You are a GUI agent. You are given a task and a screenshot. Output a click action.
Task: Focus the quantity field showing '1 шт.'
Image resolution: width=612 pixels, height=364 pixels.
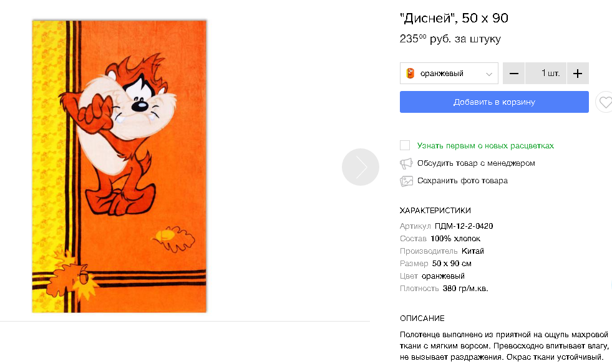click(x=546, y=74)
